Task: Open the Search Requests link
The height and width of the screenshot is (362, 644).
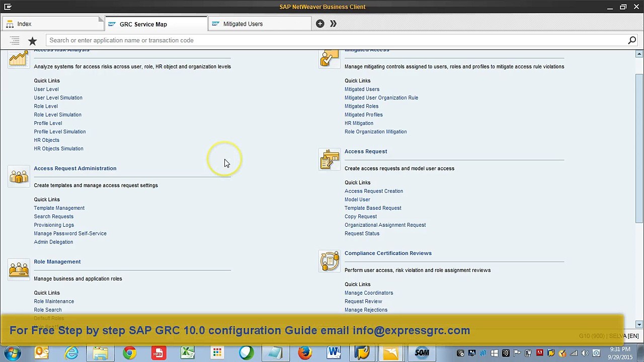Action: coord(53,217)
